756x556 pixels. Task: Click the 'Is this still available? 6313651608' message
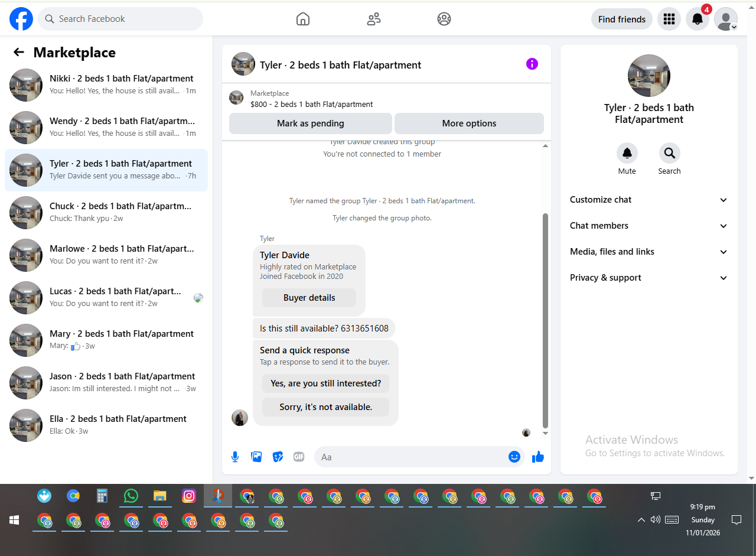[324, 329]
